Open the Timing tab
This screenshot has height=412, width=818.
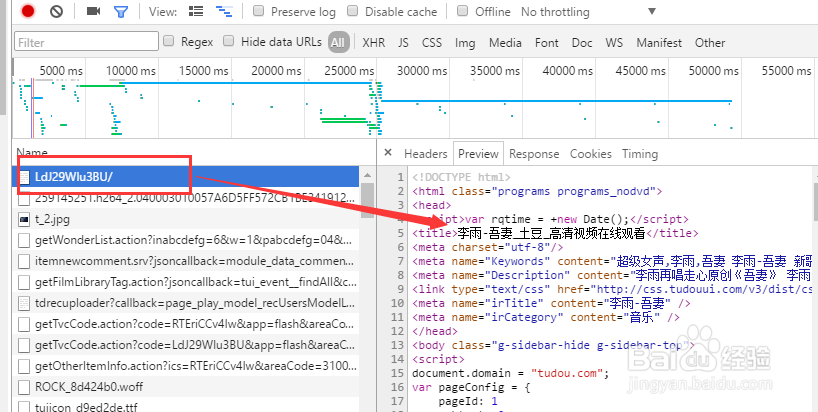[x=640, y=154]
